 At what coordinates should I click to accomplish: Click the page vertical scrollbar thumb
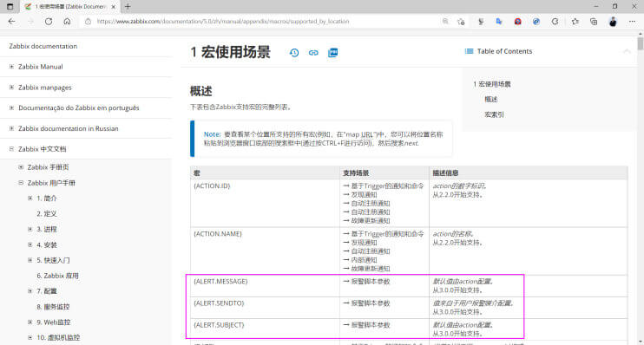641,43
